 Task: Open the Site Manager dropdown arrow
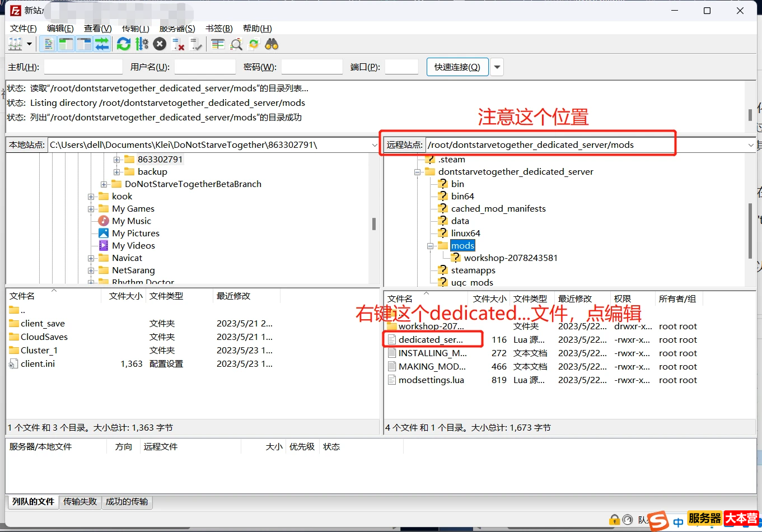(x=29, y=44)
